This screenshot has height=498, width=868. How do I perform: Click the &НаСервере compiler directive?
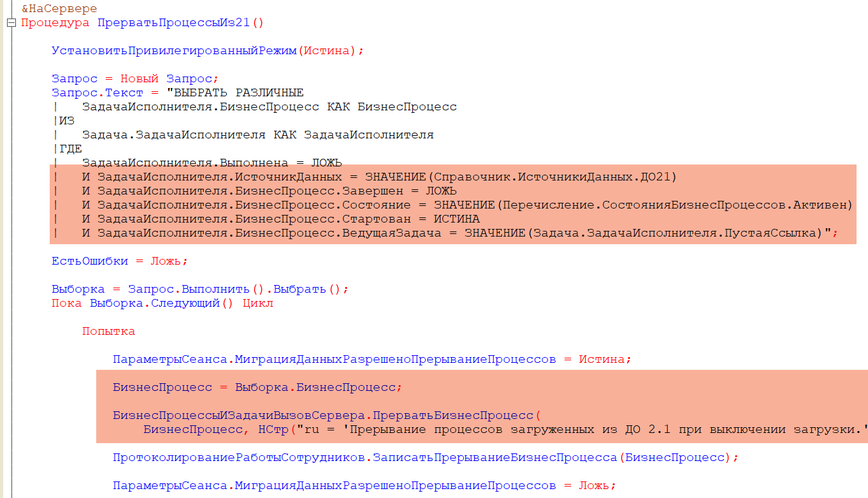(59, 9)
